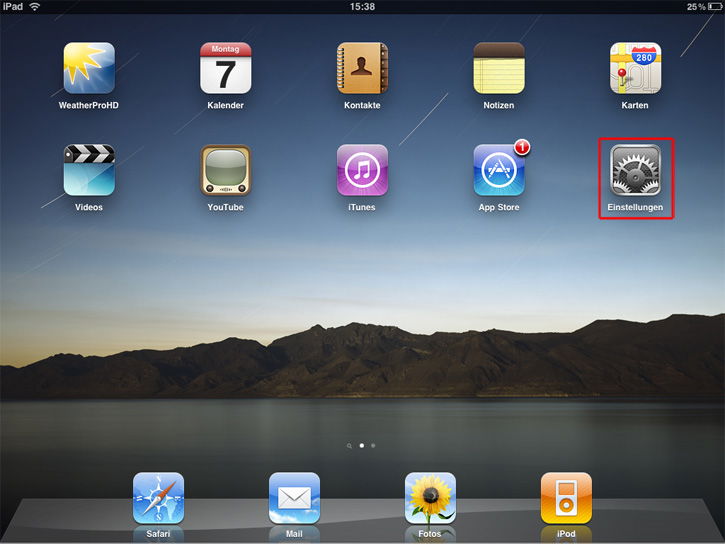Open the Einstellungen settings app

(635, 170)
